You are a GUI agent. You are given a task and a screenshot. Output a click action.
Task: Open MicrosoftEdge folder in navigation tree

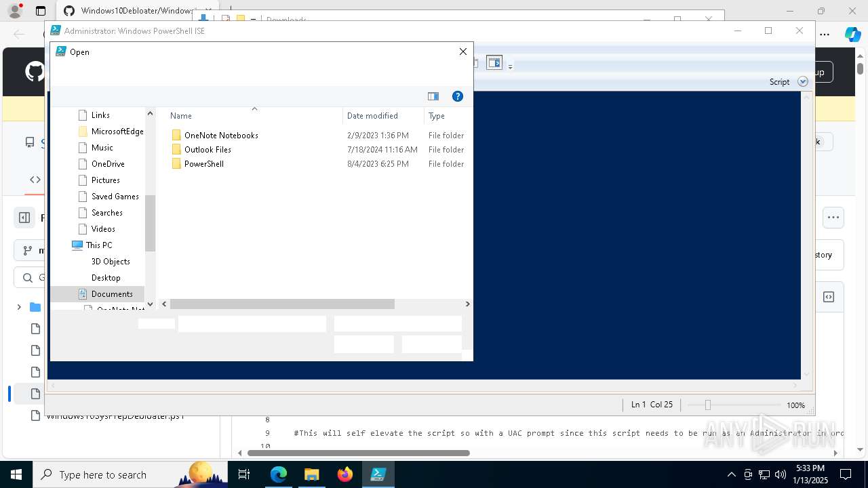(111, 131)
